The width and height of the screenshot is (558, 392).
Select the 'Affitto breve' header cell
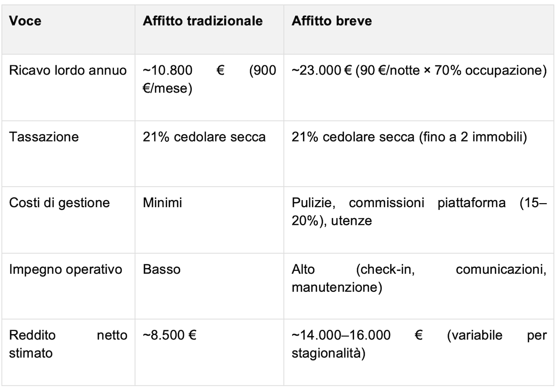419,30
